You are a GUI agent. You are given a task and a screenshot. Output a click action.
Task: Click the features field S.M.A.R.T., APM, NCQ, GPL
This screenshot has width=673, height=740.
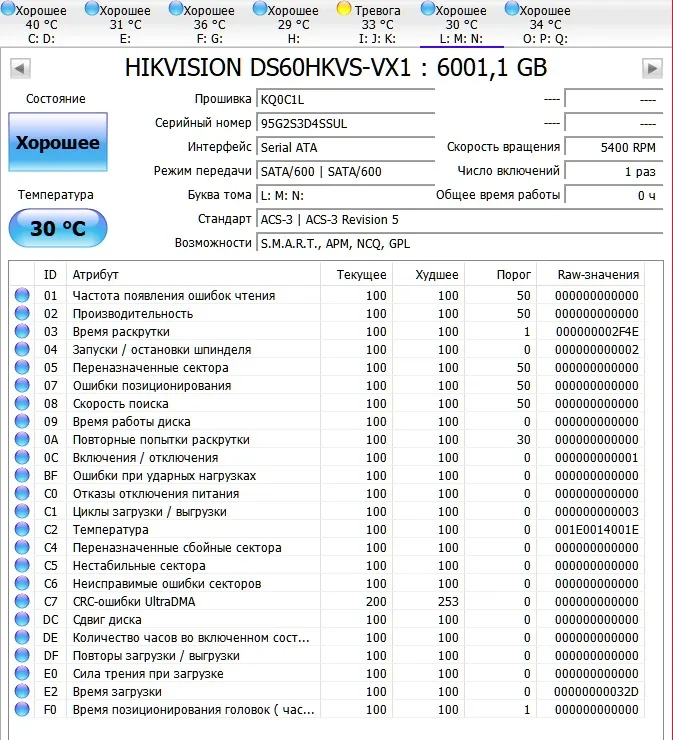460,244
